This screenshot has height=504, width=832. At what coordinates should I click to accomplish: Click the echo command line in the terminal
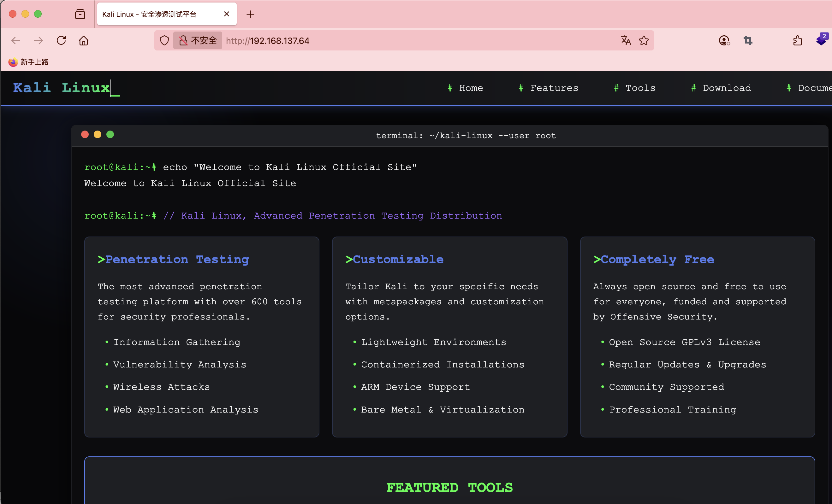click(251, 167)
